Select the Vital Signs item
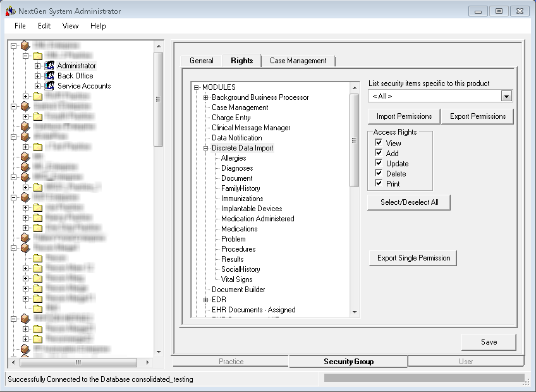This screenshot has height=392, width=536. pyautogui.click(x=236, y=279)
